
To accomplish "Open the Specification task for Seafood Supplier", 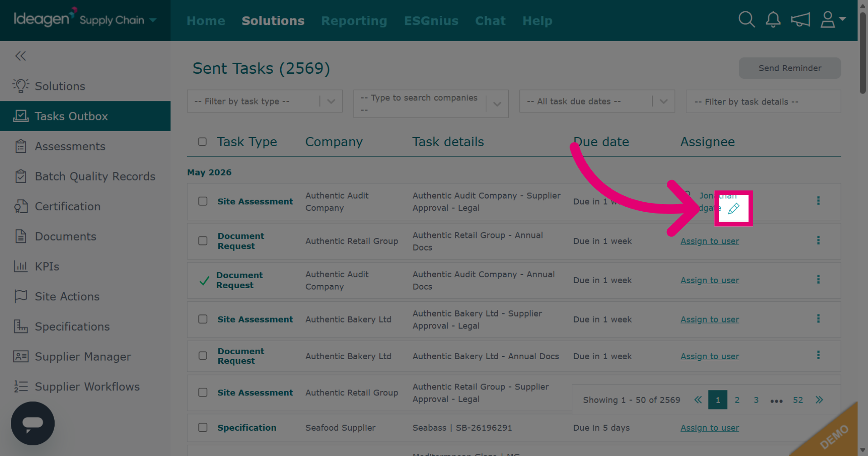I will pos(247,428).
